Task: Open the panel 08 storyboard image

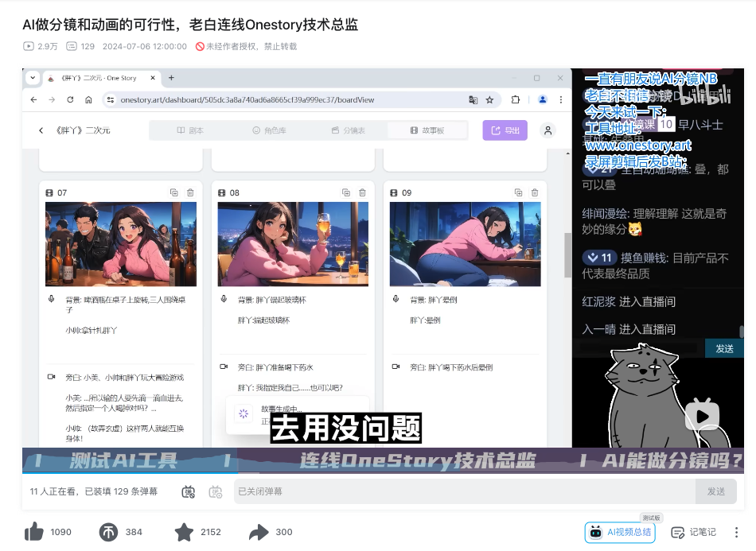Action: (x=293, y=244)
